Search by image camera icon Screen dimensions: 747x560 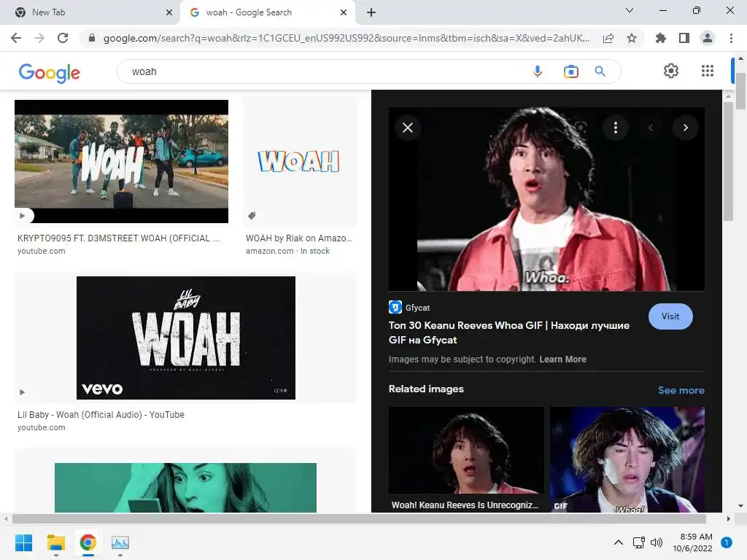(570, 71)
